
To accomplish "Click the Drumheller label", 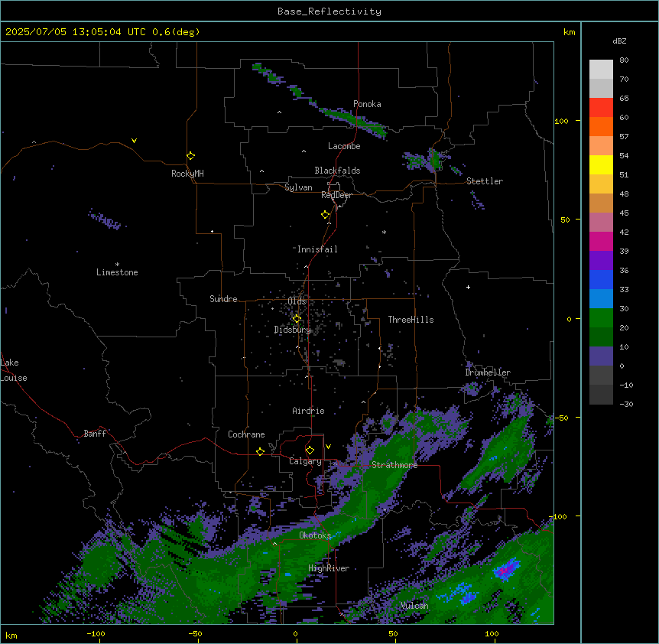I will click(x=488, y=372).
